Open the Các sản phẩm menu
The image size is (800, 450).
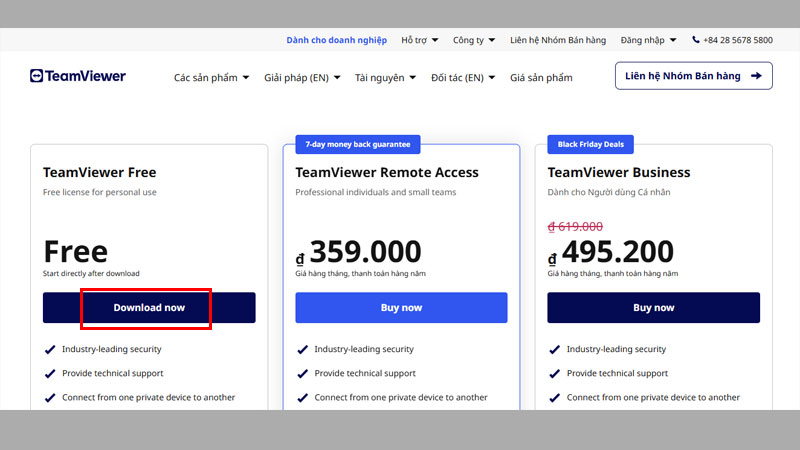point(211,77)
